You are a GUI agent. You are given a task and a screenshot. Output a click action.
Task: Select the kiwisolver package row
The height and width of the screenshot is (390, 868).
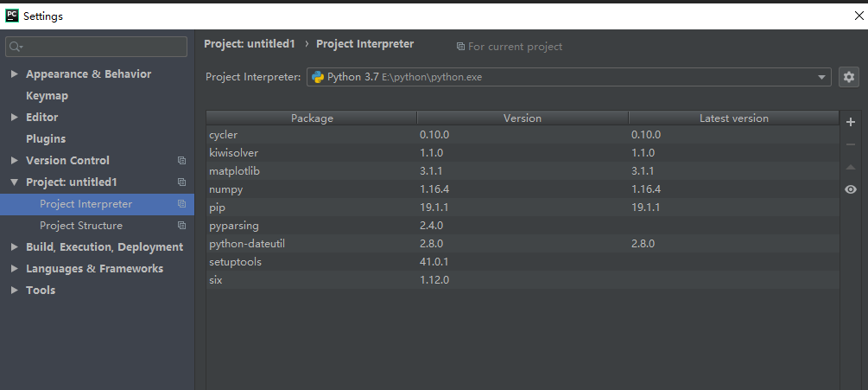pos(523,153)
